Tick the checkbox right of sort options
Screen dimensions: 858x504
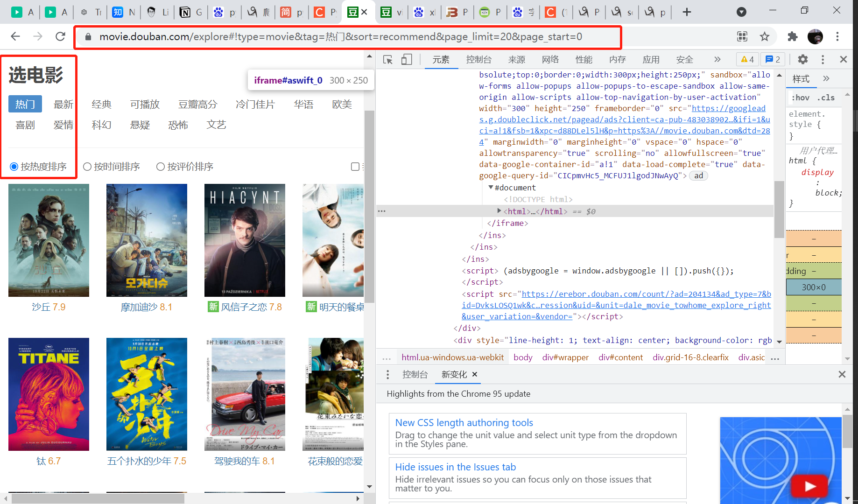[355, 167]
